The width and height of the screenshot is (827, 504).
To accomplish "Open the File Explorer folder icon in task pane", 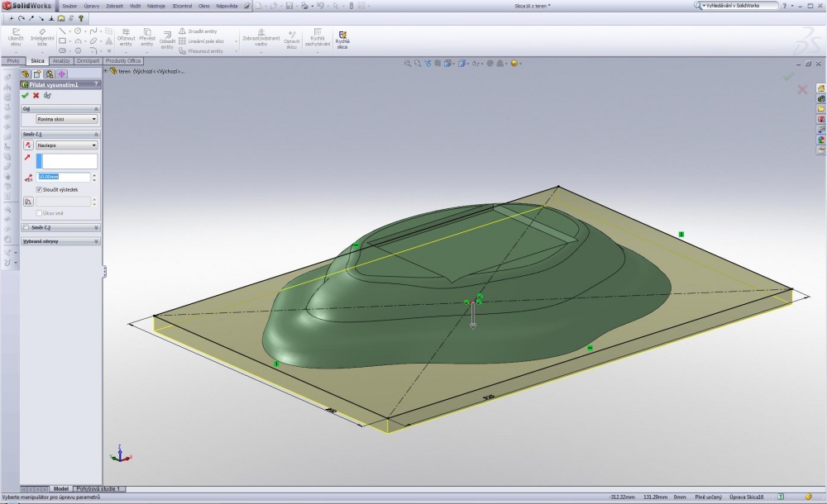I will click(x=821, y=108).
